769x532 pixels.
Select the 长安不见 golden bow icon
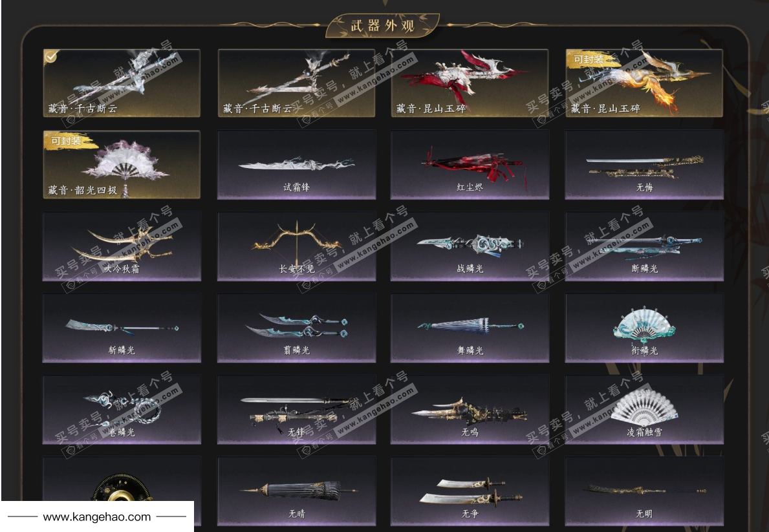point(296,246)
